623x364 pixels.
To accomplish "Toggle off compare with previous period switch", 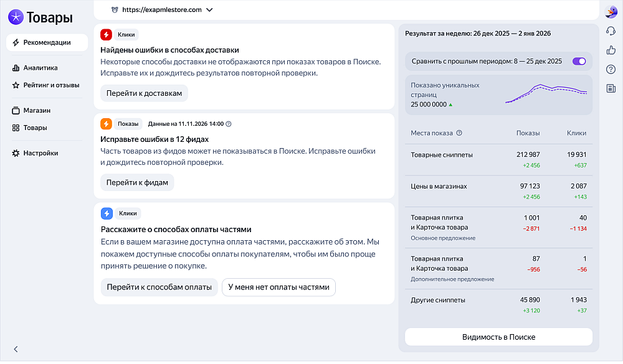I will (x=579, y=61).
